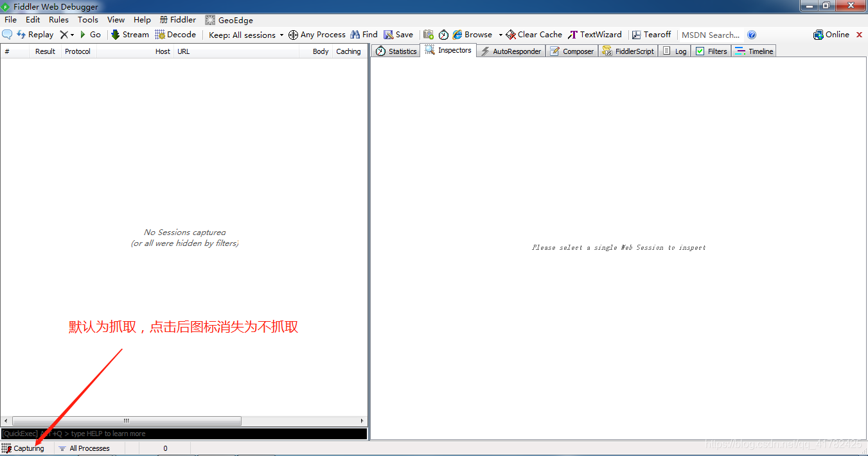Click Browse with the IE icon

tap(472, 35)
